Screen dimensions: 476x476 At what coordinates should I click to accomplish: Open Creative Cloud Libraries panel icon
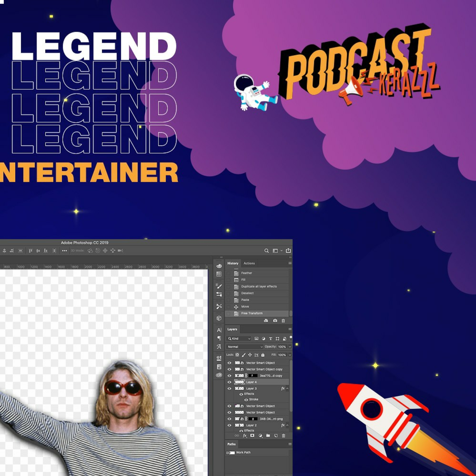click(x=219, y=375)
